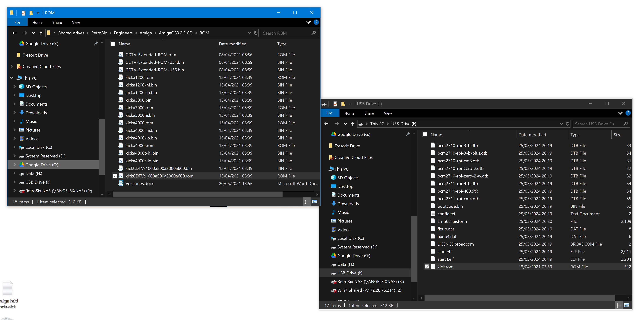Uncheck the kick.rom file checkbox
This screenshot has height=320, width=644.
click(x=427, y=267)
